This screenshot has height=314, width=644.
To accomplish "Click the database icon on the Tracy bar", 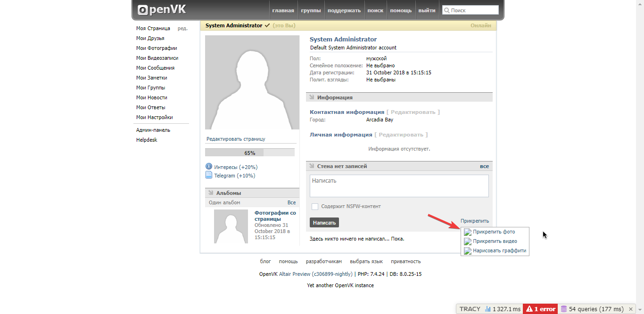I will point(565,309).
